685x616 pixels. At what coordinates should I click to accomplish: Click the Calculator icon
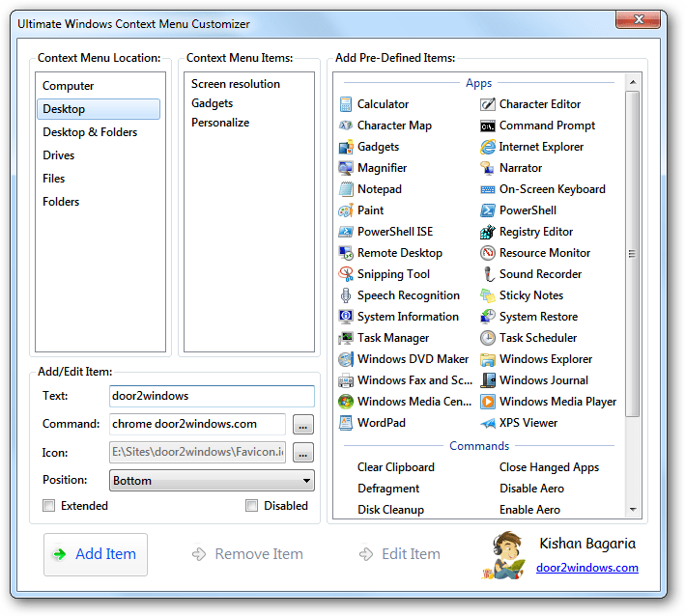pyautogui.click(x=346, y=104)
